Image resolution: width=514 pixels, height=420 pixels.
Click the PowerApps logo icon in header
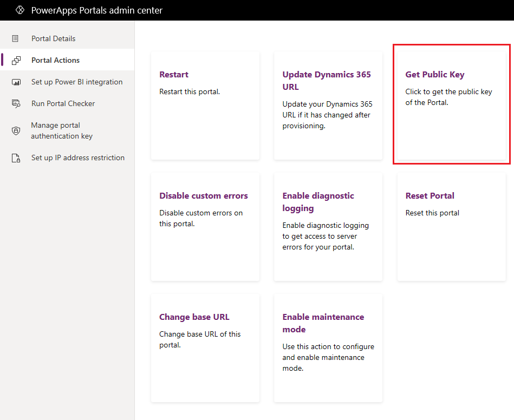pyautogui.click(x=20, y=10)
